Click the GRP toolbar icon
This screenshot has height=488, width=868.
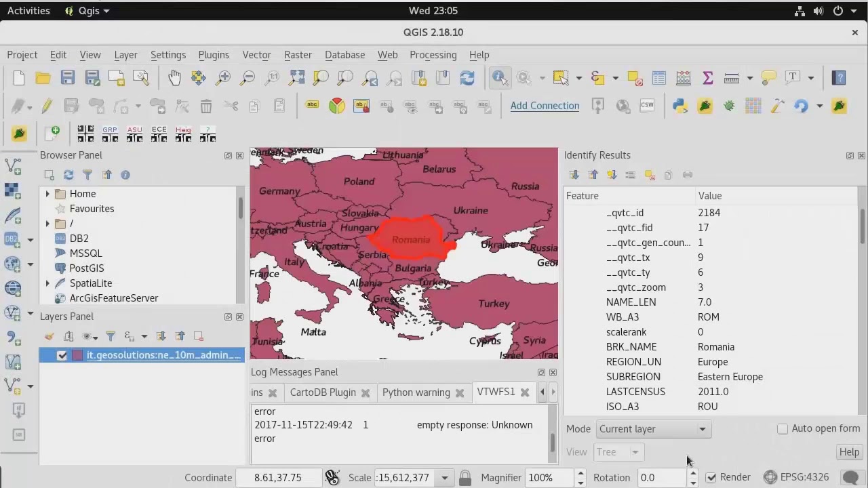point(110,134)
